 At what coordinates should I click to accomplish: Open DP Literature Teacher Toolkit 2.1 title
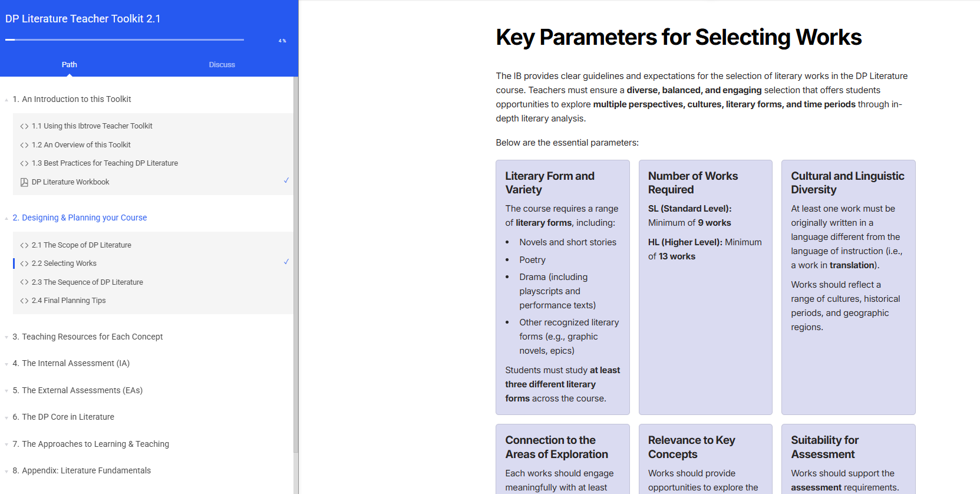[x=83, y=19]
